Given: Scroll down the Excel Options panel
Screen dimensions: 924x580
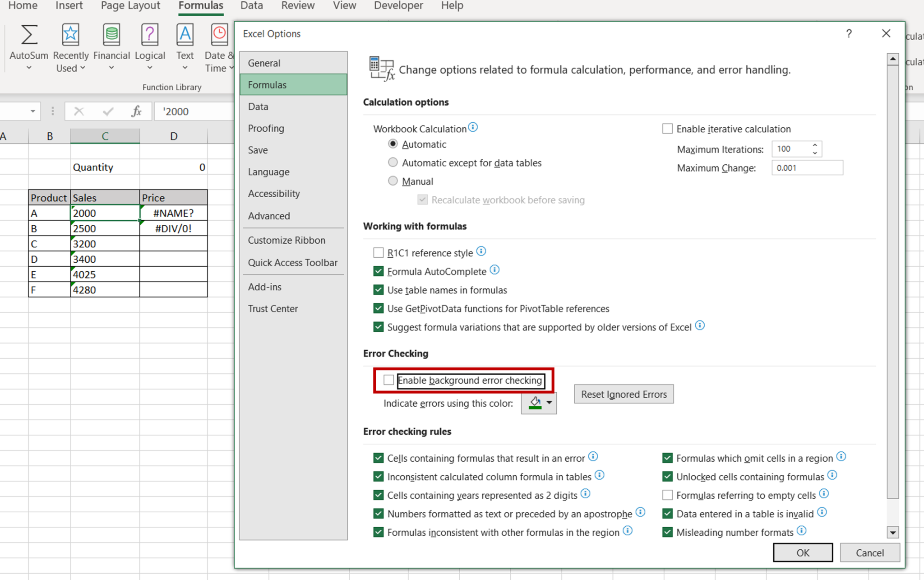Looking at the screenshot, I should (x=893, y=532).
